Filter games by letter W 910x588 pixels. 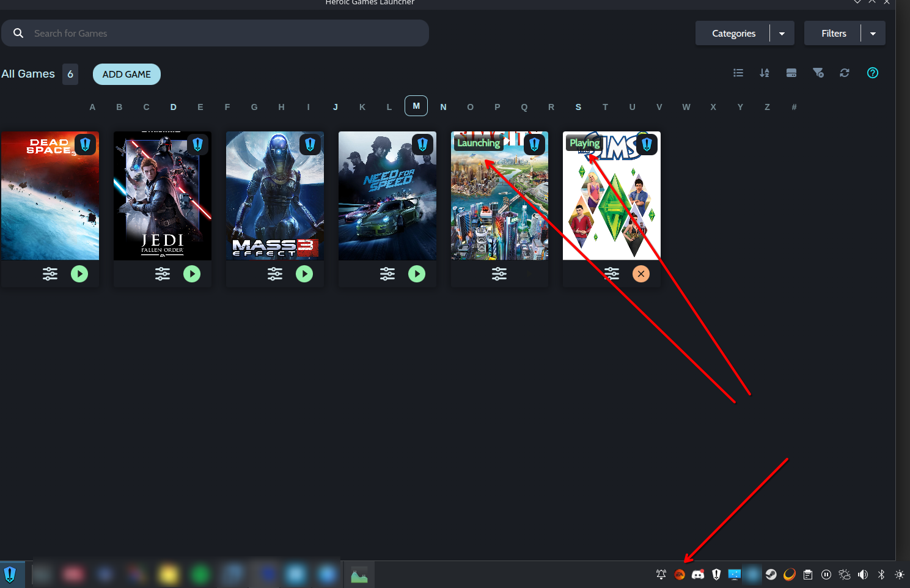click(686, 107)
